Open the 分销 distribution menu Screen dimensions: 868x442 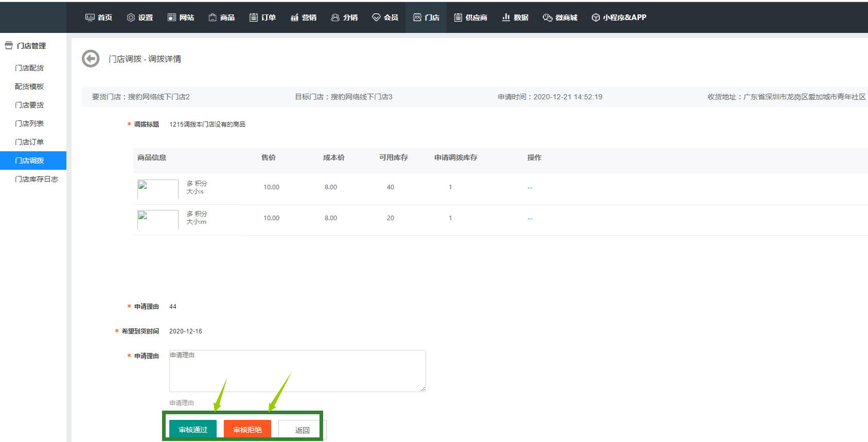[344, 17]
